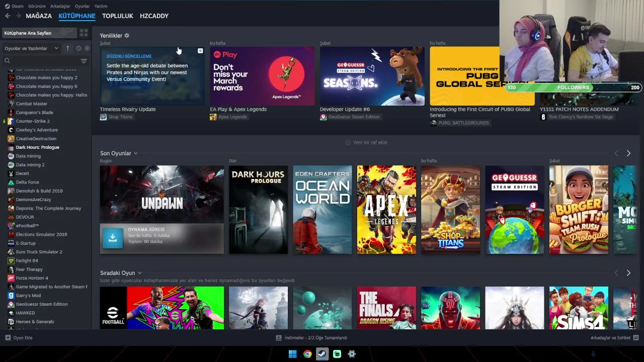Image resolution: width=644 pixels, height=362 pixels.
Task: Open The Sims 4 cover
Action: coord(579,308)
